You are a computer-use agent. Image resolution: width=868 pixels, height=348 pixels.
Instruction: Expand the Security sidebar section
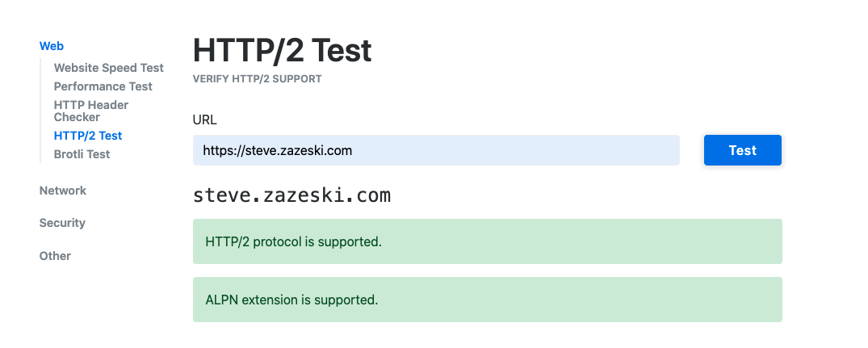62,223
